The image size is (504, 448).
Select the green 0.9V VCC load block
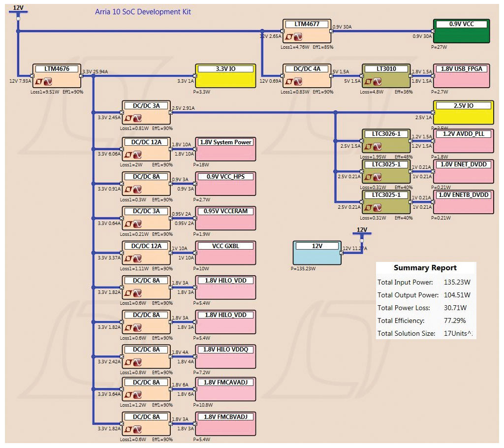tap(462, 31)
